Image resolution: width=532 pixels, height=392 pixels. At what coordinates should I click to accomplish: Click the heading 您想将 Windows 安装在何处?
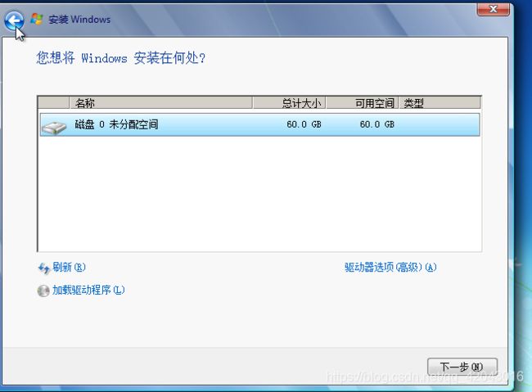[x=121, y=58]
